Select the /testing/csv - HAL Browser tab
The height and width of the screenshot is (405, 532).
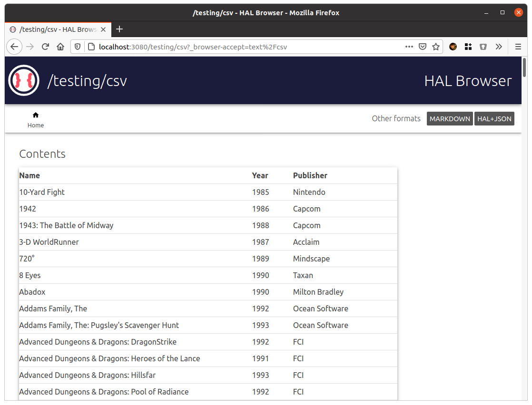coord(58,29)
